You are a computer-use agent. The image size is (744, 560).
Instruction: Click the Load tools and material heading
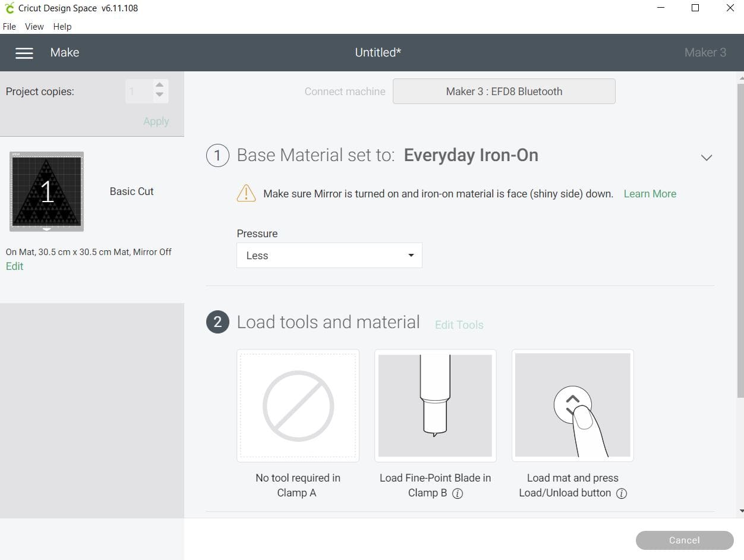point(329,322)
